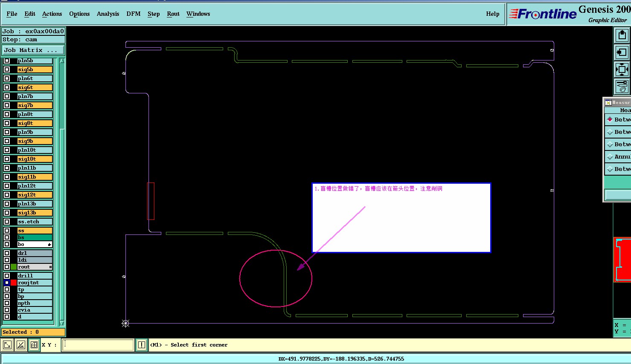Image resolution: width=631 pixels, height=364 pixels.
Task: Toggle display of layer sig5b
Action: coord(7,69)
